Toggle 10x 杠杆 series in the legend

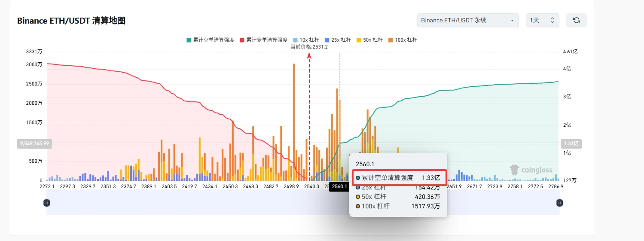click(306, 40)
